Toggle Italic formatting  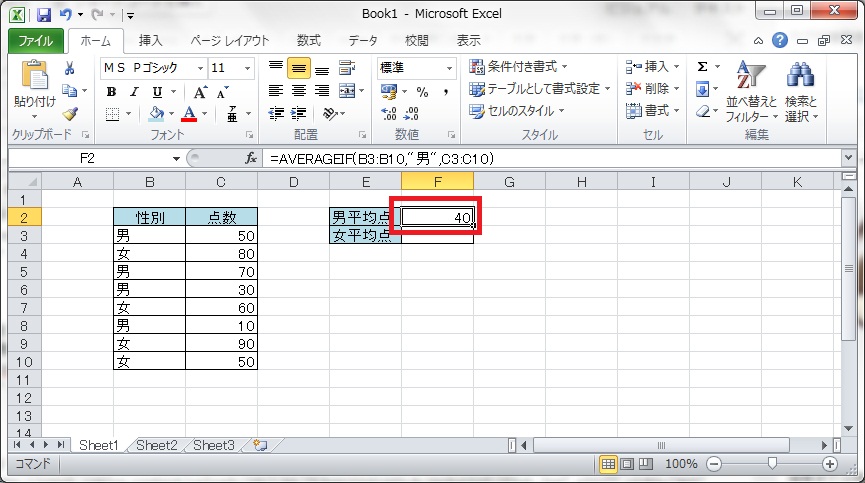(134, 92)
